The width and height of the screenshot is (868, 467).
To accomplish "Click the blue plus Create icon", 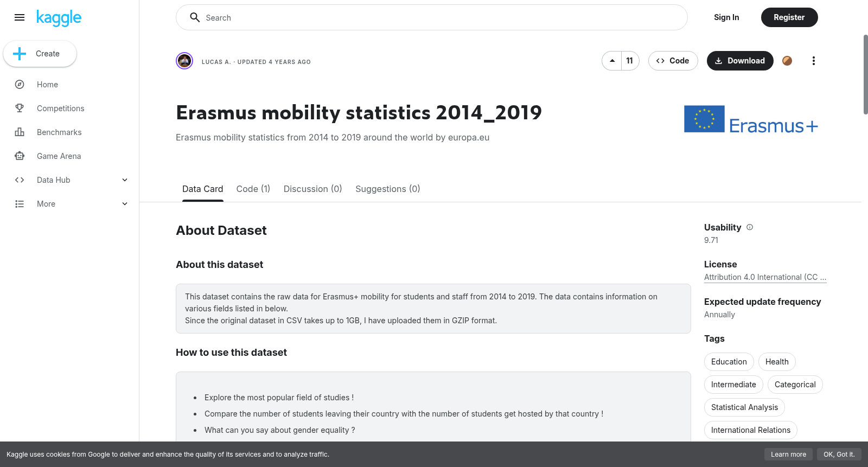I will (20, 54).
